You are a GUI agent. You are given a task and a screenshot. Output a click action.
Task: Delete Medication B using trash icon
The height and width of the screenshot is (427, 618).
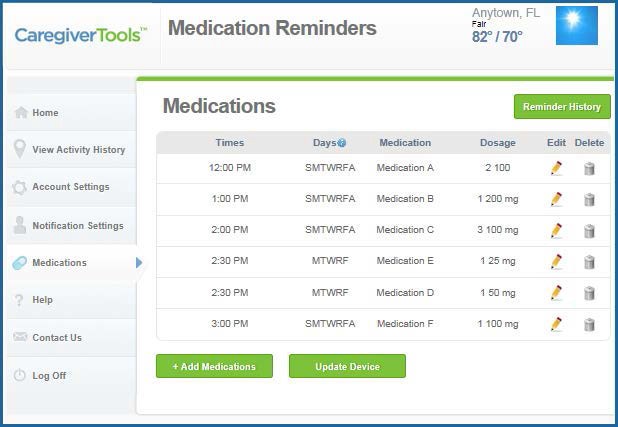[589, 200]
